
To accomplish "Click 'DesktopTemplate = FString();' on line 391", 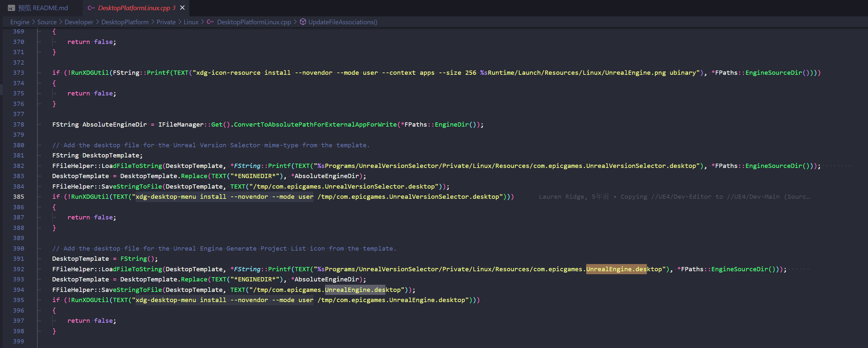I will coord(105,258).
